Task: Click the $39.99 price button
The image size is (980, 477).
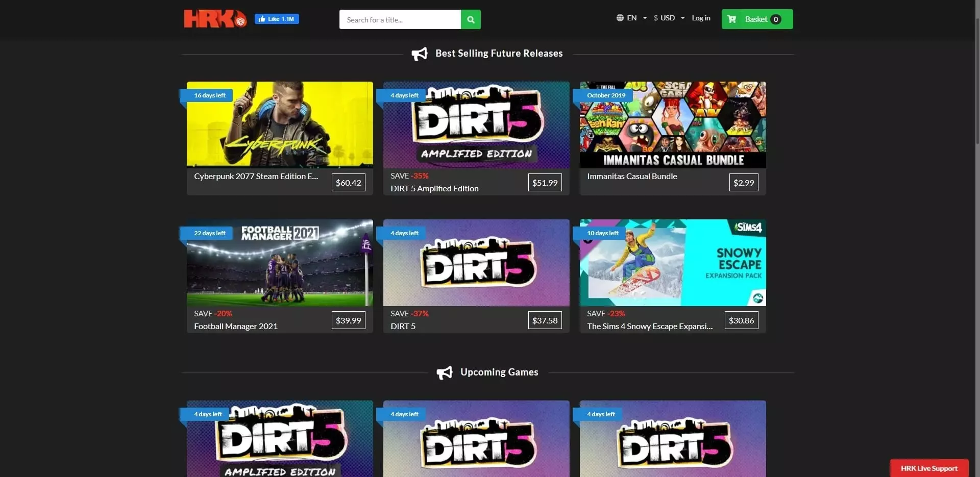Action: coord(348,320)
